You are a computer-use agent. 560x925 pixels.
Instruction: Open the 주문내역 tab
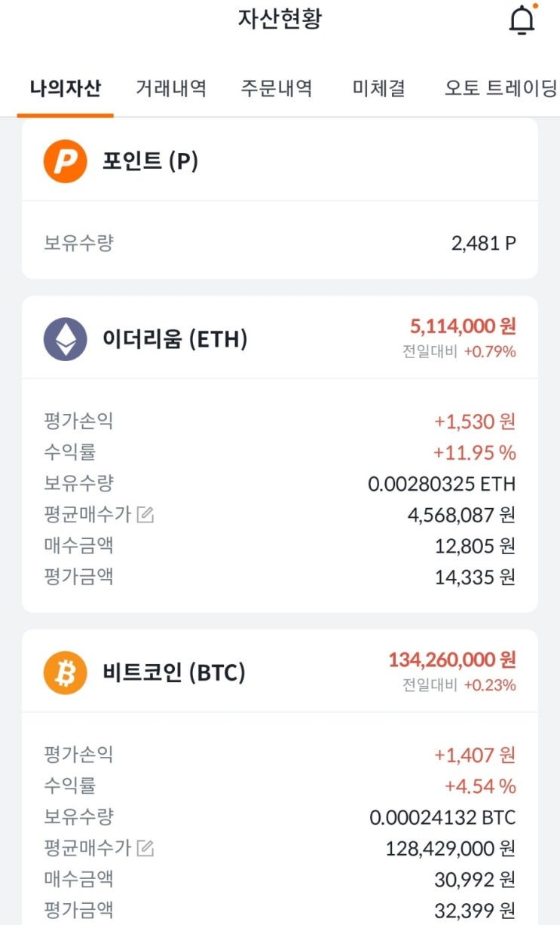[x=277, y=88]
